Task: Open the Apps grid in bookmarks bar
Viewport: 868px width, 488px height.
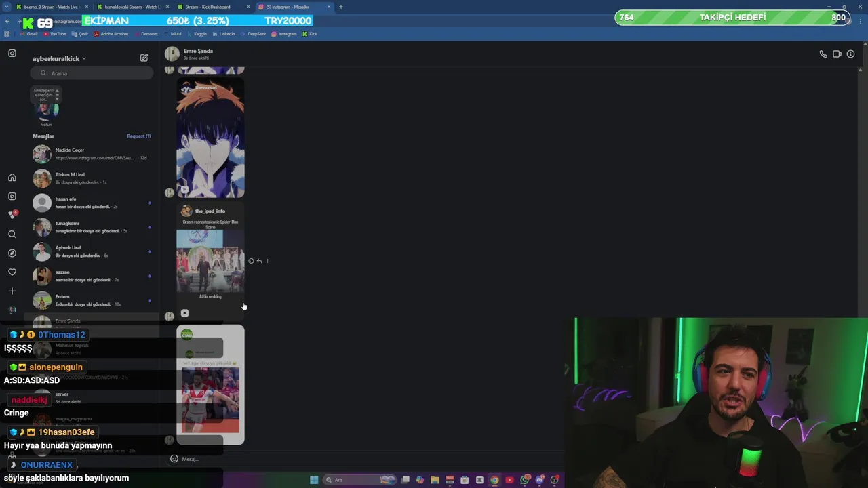Action: tap(7, 34)
